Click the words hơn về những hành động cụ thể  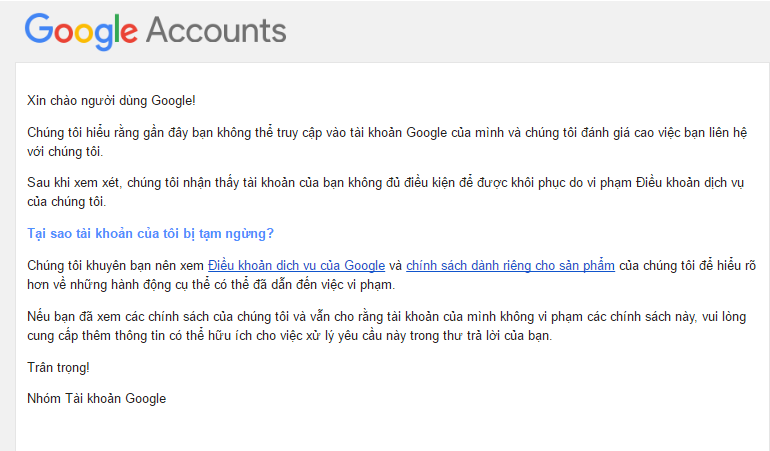120,284
